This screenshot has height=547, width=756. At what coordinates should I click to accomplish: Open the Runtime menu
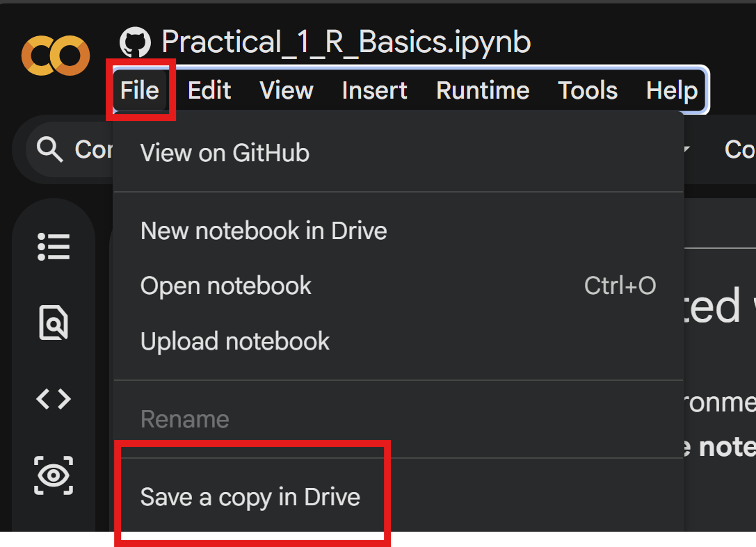pos(483,90)
